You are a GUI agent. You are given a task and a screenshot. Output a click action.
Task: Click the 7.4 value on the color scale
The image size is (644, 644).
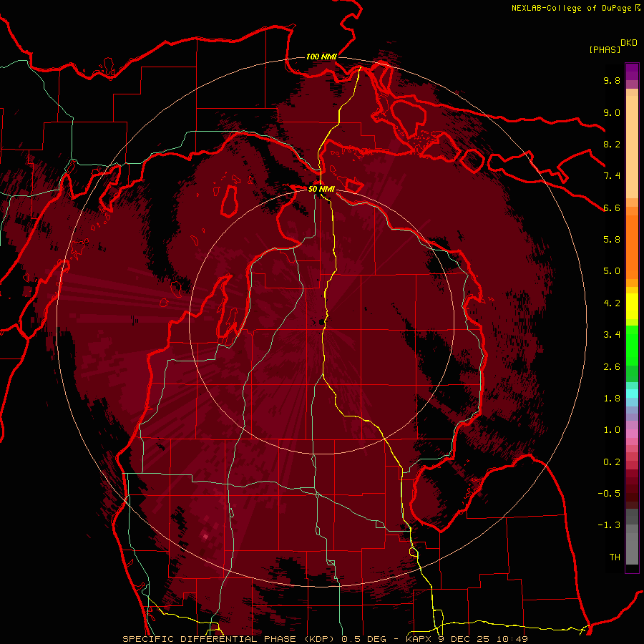[612, 176]
